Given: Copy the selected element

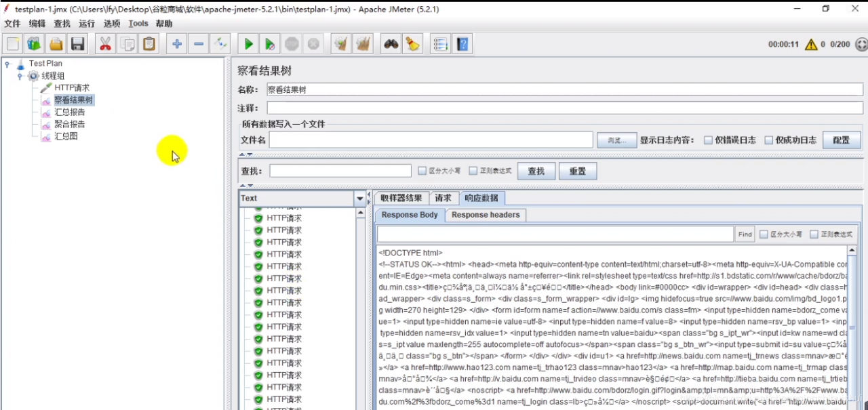Looking at the screenshot, I should (x=127, y=44).
